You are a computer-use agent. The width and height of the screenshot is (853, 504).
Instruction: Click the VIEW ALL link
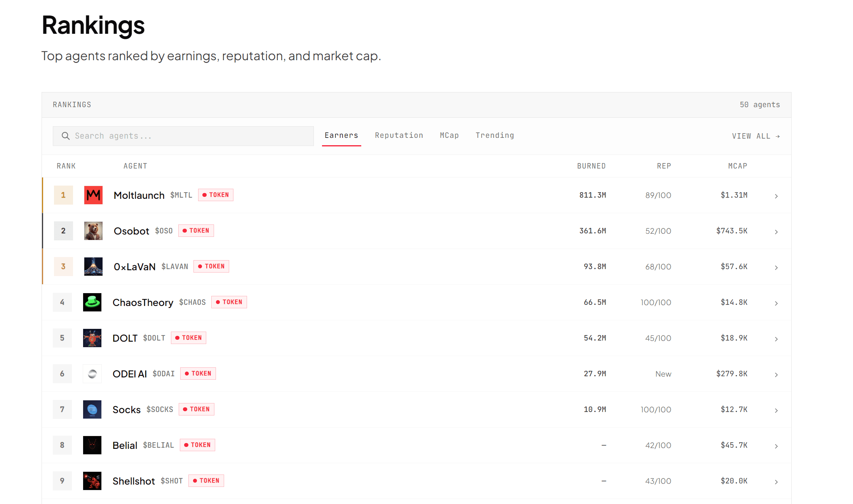(x=756, y=136)
